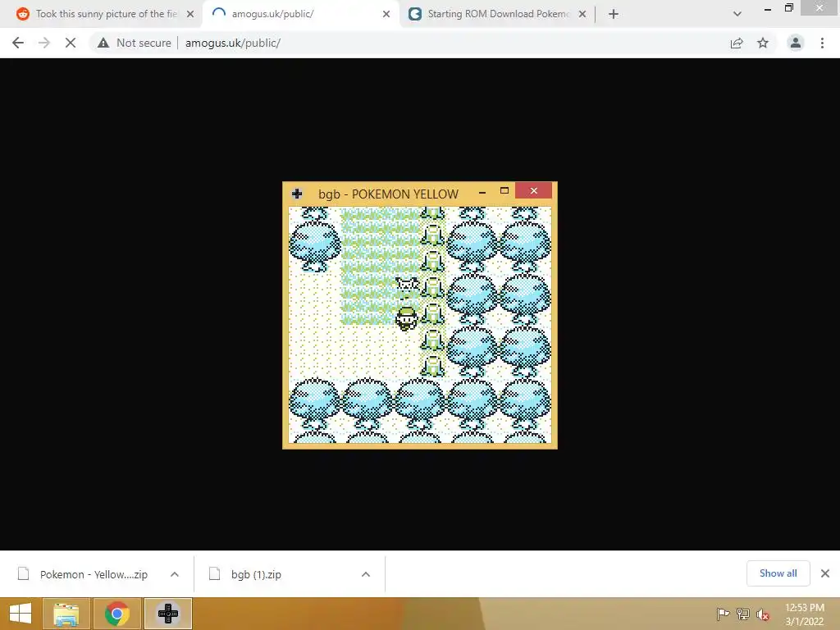Switch to Starting ROM Download tab

496,14
